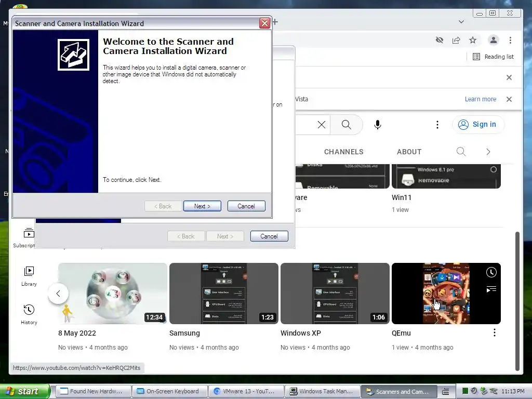Cancel the Found New Hardware dialog behind

click(269, 236)
